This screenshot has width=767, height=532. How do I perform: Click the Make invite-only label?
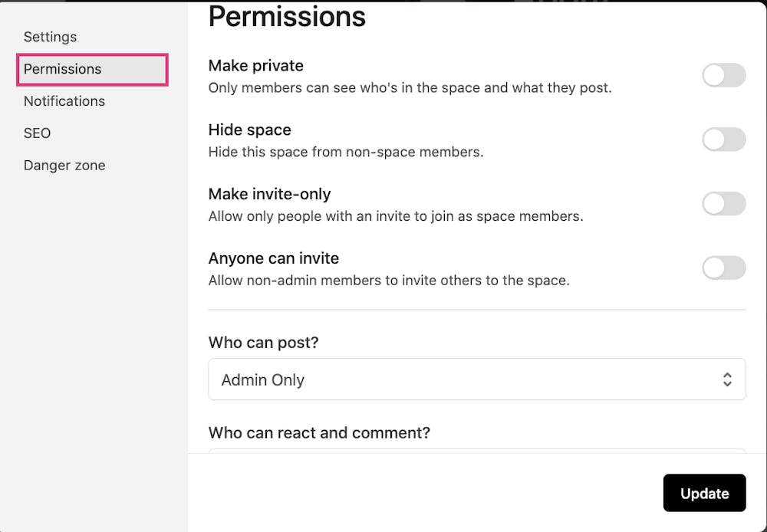[x=270, y=195]
